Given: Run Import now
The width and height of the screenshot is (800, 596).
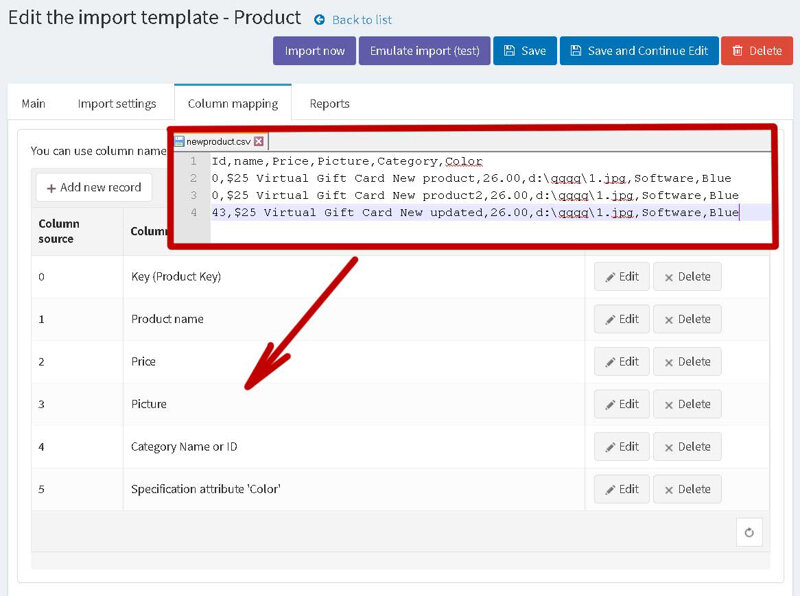Looking at the screenshot, I should 314,51.
